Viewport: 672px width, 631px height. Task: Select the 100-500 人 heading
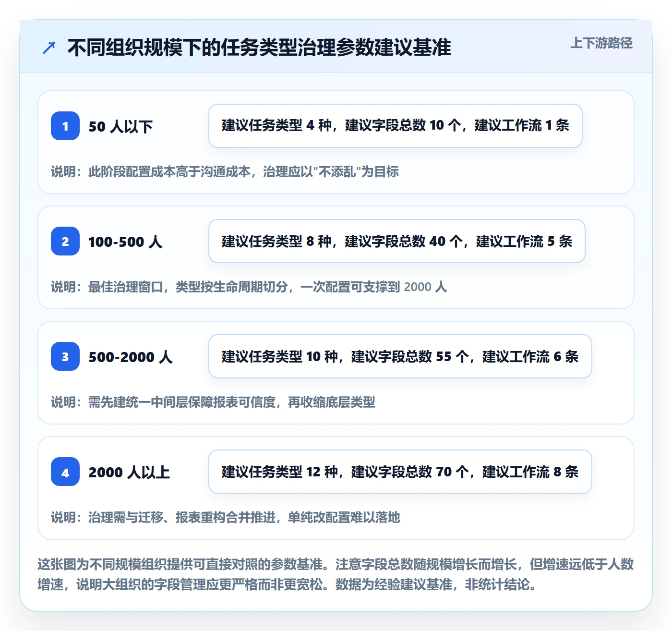point(125,242)
